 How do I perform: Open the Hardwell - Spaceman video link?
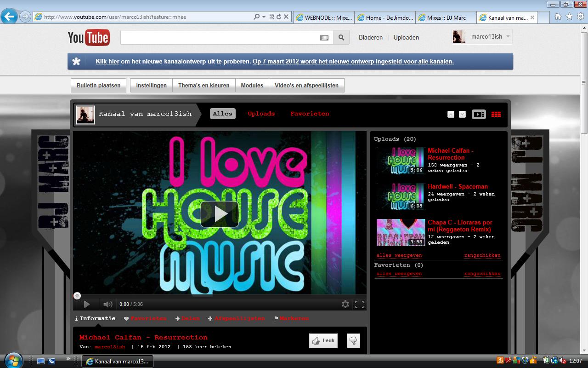[458, 186]
